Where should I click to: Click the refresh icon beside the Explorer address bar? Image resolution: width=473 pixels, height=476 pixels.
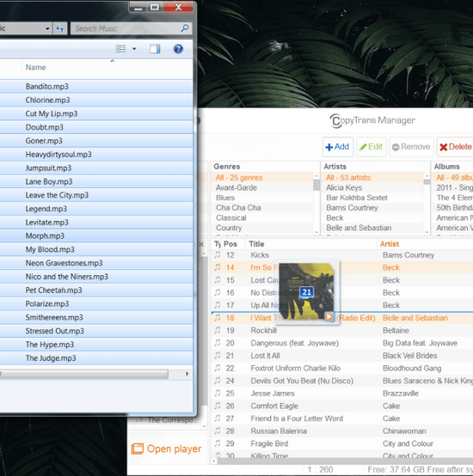[x=60, y=28]
